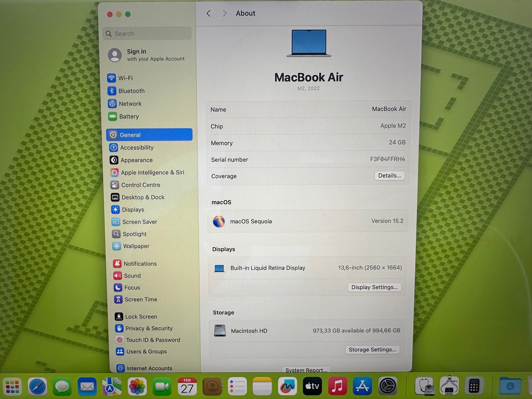Click the Storage Settings… button
This screenshot has width=532, height=399.
coord(372,350)
